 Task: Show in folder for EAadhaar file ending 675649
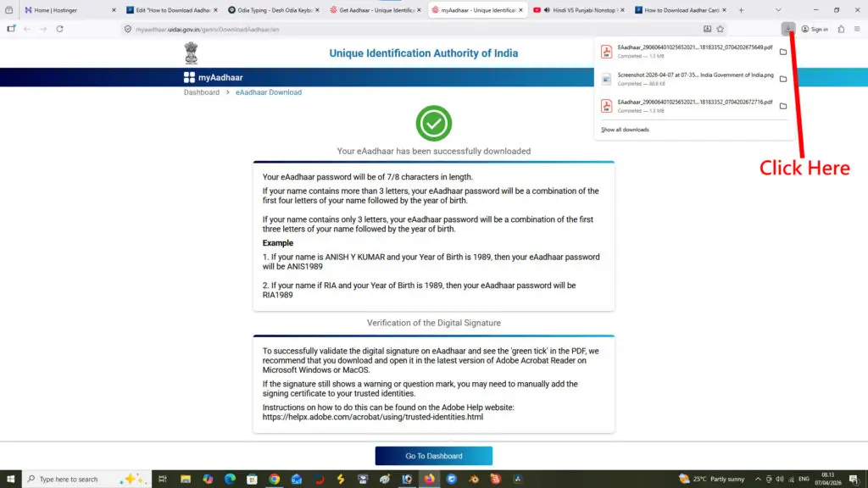pos(782,52)
